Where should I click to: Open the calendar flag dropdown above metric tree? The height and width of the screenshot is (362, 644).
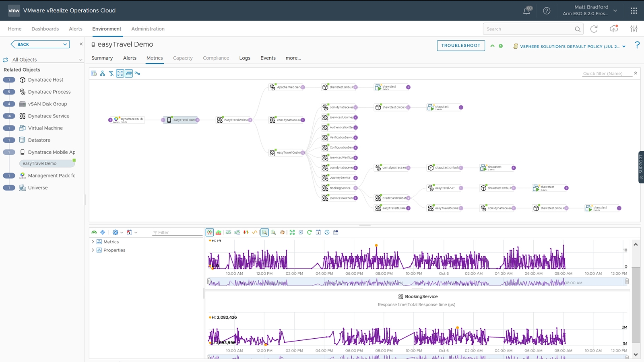[132, 232]
